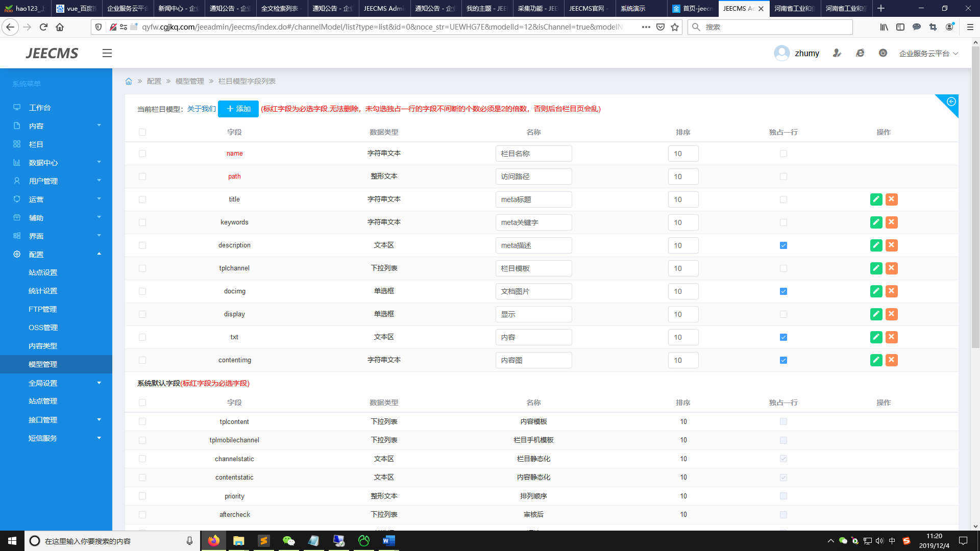Click green edit icon for docimg row
The height and width of the screenshot is (551, 980).
[x=876, y=291]
